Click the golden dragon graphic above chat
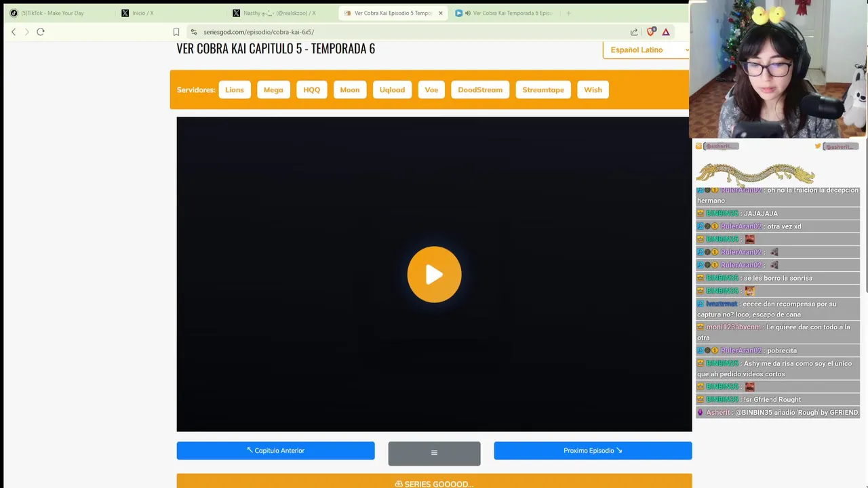The image size is (868, 488). point(755,174)
